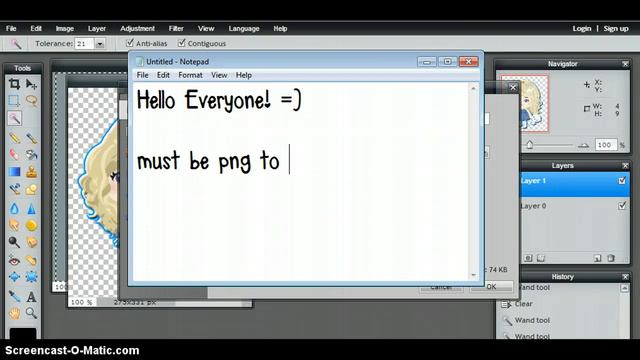This screenshot has height=360, width=640.
Task: Open the Adjustment menu
Action: (x=137, y=29)
